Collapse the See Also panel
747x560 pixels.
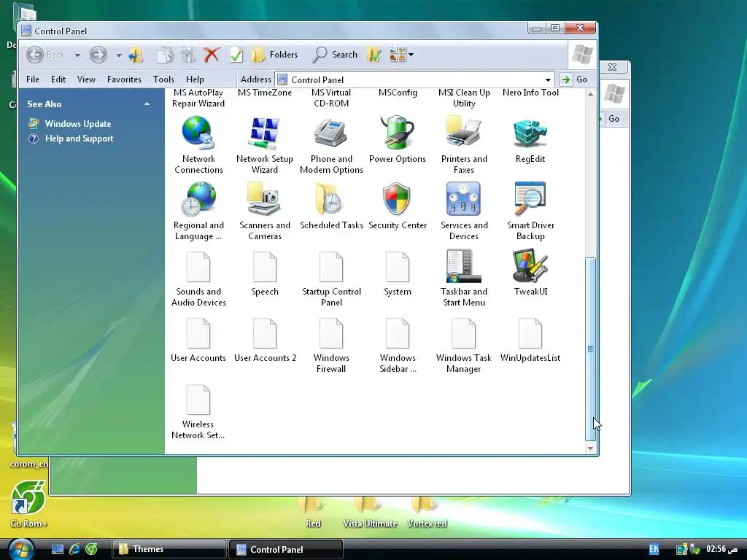(x=147, y=104)
